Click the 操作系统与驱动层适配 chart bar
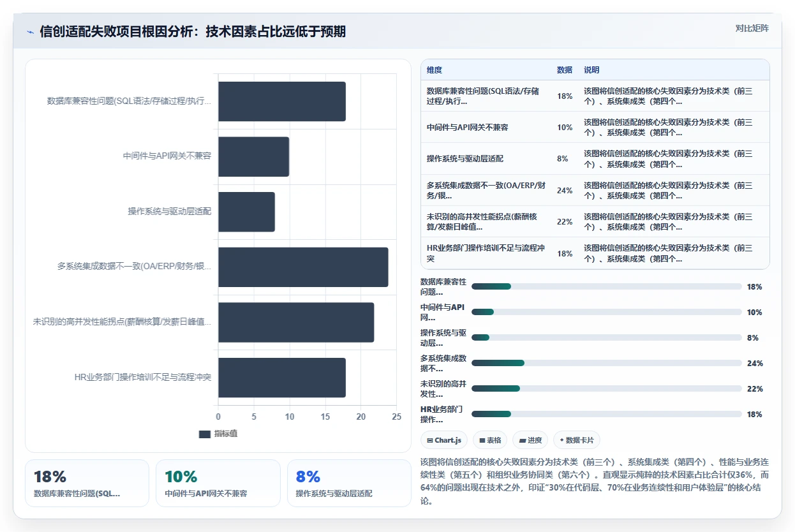This screenshot has height=532, width=795. (246, 212)
